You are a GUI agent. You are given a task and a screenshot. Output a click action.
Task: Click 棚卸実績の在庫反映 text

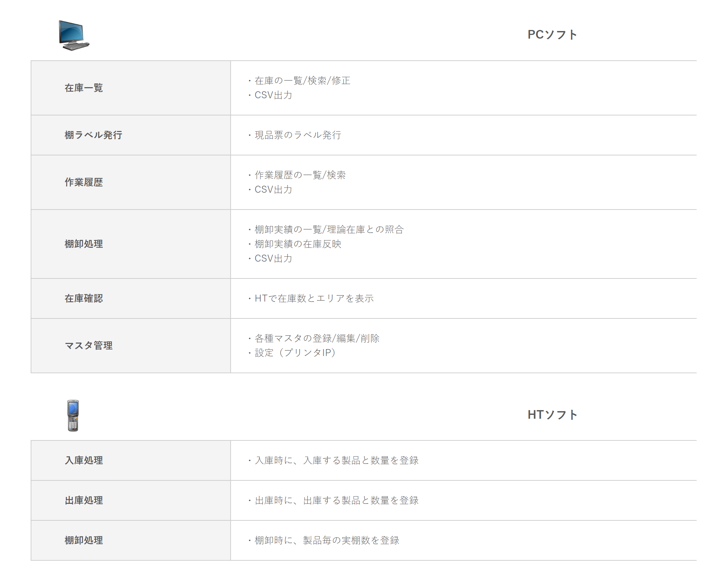coord(297,244)
